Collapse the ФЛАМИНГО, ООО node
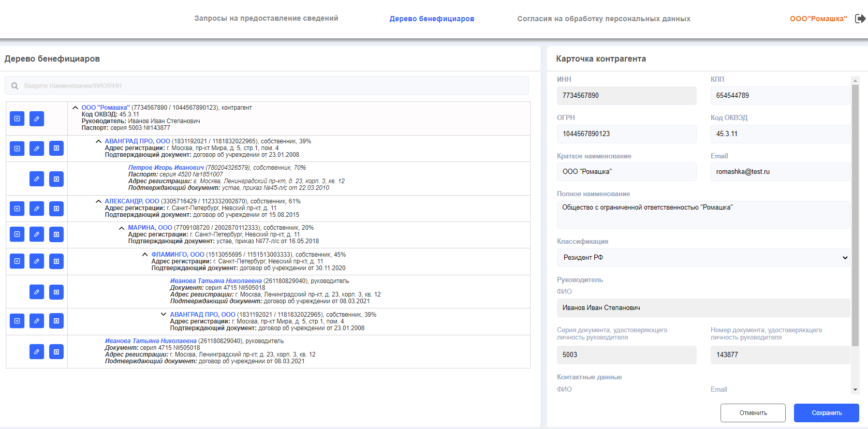 point(145,255)
